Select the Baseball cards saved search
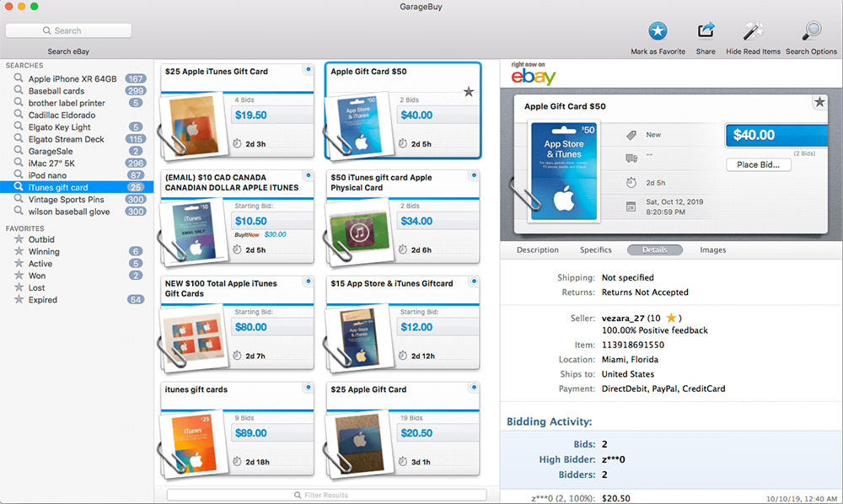The height and width of the screenshot is (504, 843). point(77,91)
